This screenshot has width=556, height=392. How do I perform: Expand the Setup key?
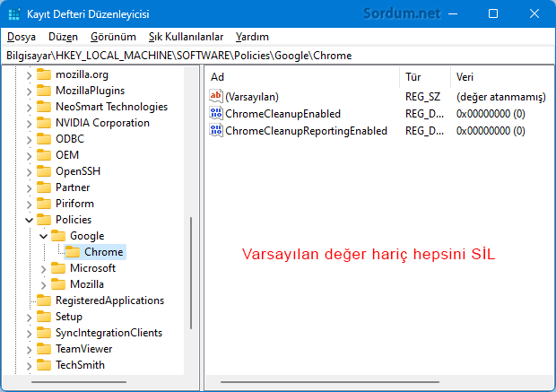coord(29,318)
